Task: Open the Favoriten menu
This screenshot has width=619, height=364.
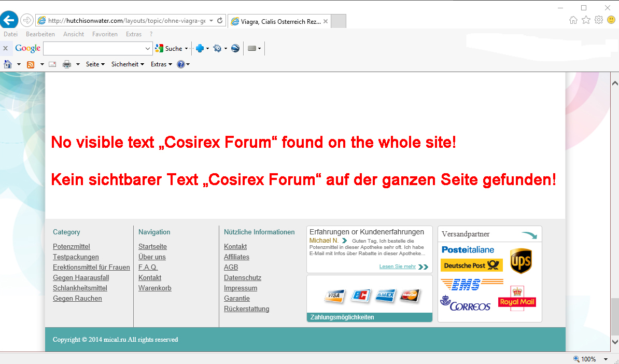Action: click(105, 34)
